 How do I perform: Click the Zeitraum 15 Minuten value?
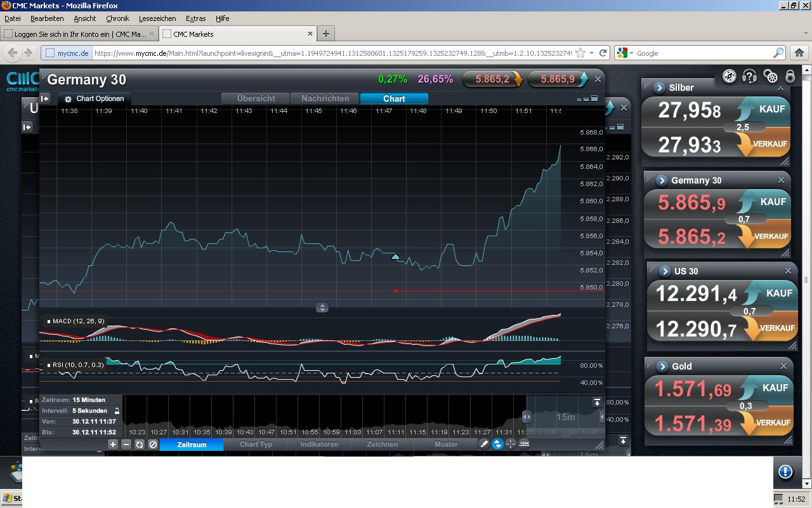89,400
